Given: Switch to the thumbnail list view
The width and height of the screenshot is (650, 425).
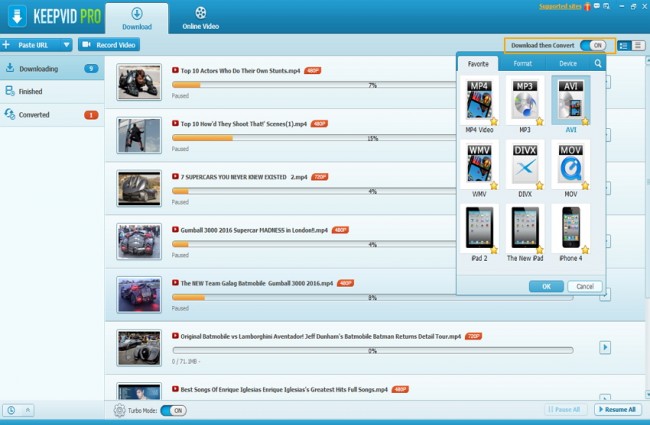Looking at the screenshot, I should click(x=625, y=45).
